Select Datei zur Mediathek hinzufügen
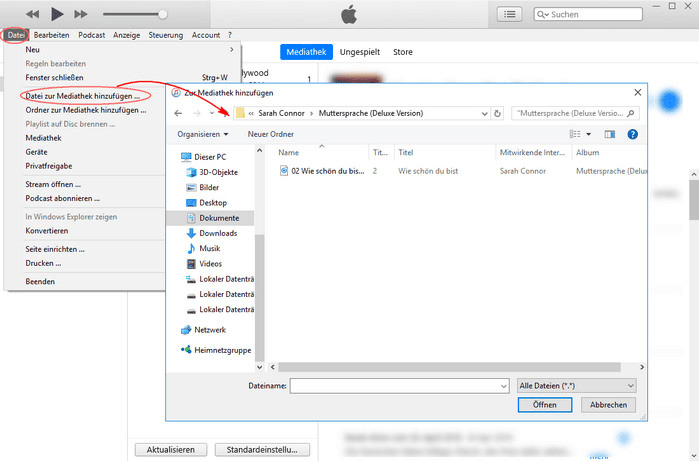 [82, 96]
